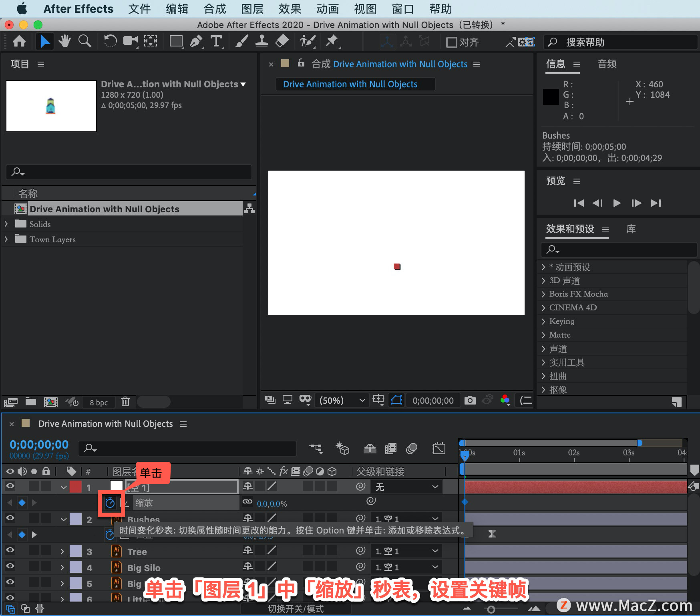
Task: Expand the Boris FX Mocha effects category
Action: coord(543,294)
